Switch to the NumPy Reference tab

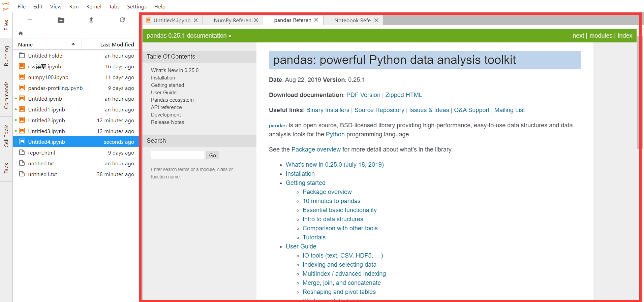pyautogui.click(x=233, y=20)
